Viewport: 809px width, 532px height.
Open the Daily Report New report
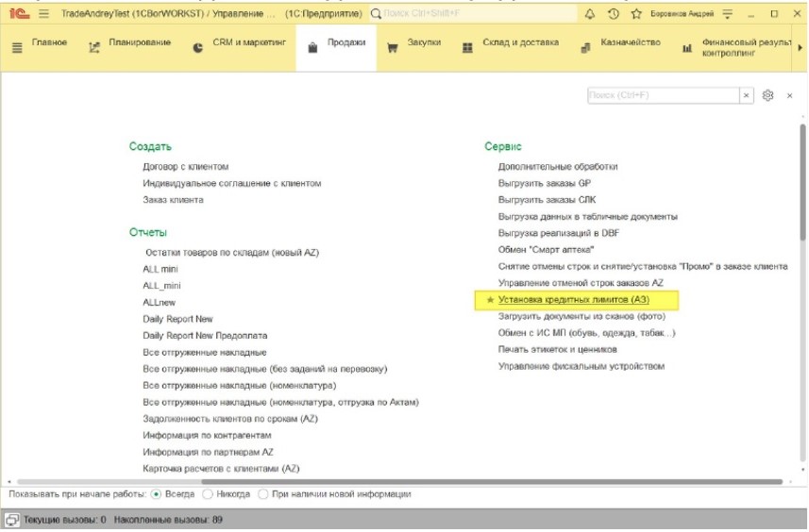tap(177, 319)
